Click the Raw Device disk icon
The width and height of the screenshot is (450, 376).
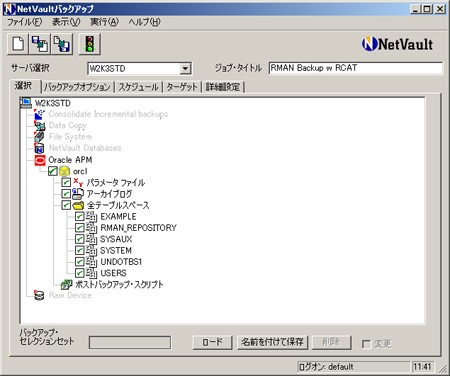pyautogui.click(x=39, y=295)
